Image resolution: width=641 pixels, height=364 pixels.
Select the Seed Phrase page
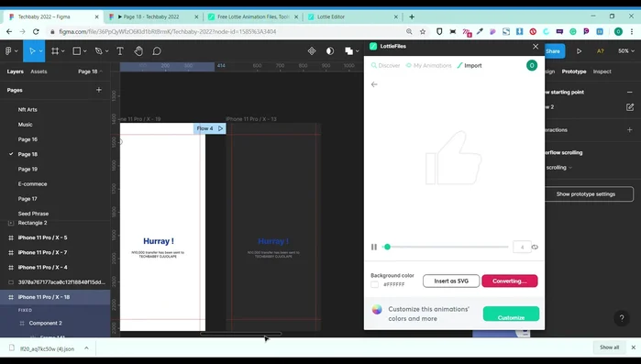pyautogui.click(x=33, y=214)
